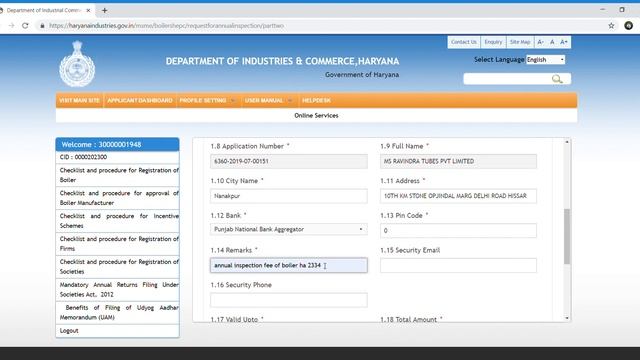640x360 pixels.
Task: Click the form vertical scrollbar thumb
Action: (567, 236)
